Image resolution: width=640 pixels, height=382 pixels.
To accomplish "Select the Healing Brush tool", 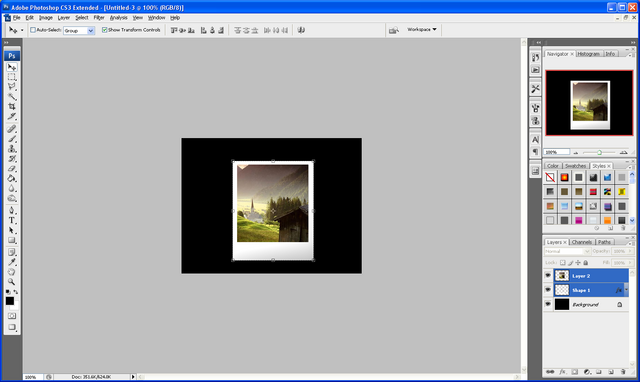I will click(12, 129).
